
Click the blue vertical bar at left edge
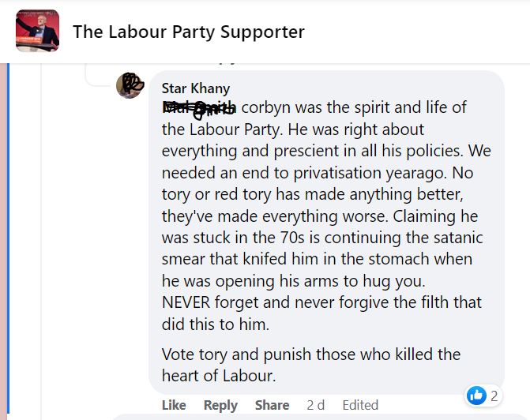(x=8, y=237)
